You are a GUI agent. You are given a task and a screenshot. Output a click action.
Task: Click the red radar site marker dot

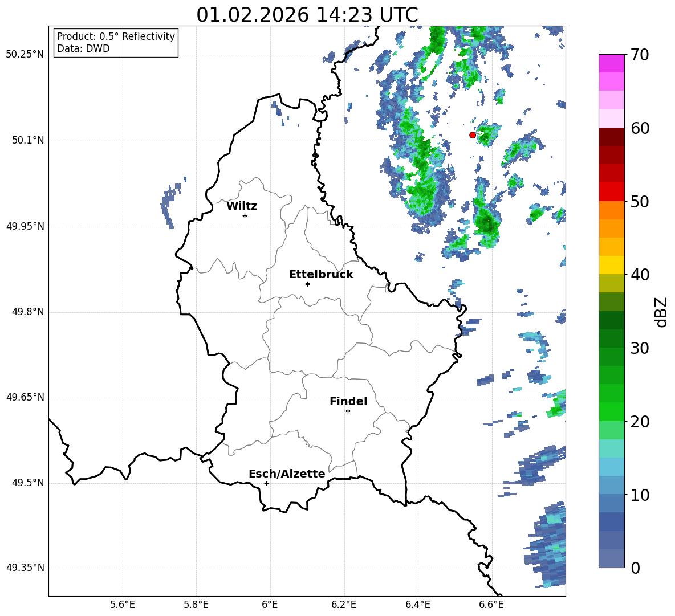472,135
